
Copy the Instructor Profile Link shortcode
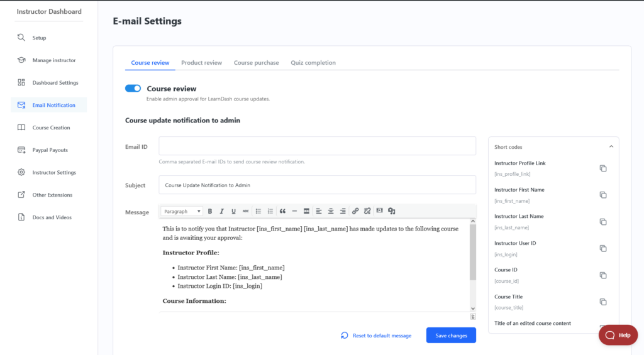[602, 168]
